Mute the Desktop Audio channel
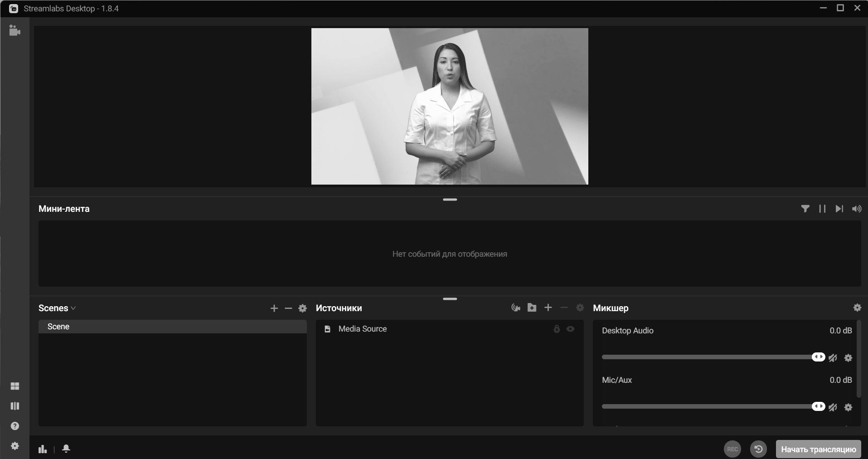Viewport: 868px width, 459px height. pos(833,358)
